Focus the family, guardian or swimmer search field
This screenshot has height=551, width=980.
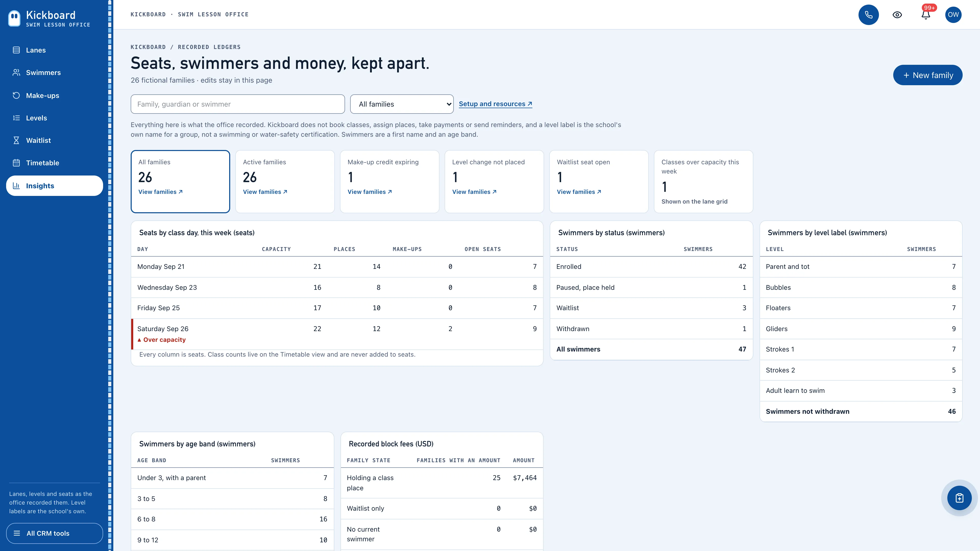238,104
